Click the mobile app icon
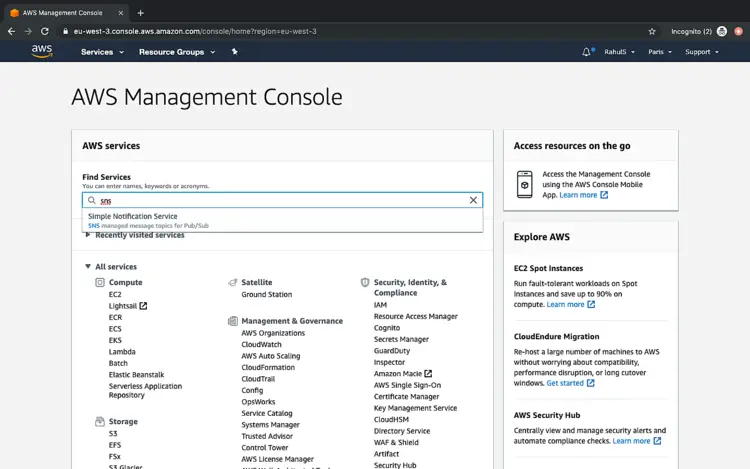This screenshot has width=750, height=469. (x=525, y=184)
